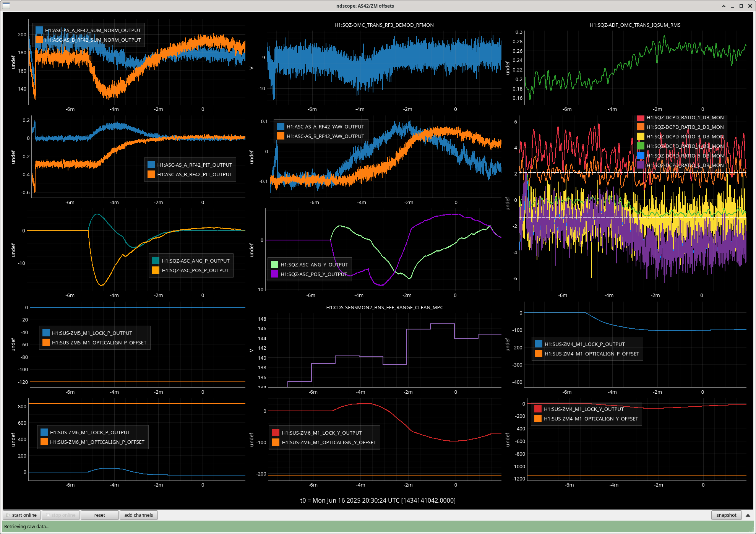Click blue swatch for AS_A_RF42_YAW_OUTPUT
Image resolution: width=756 pixels, height=534 pixels.
click(281, 127)
